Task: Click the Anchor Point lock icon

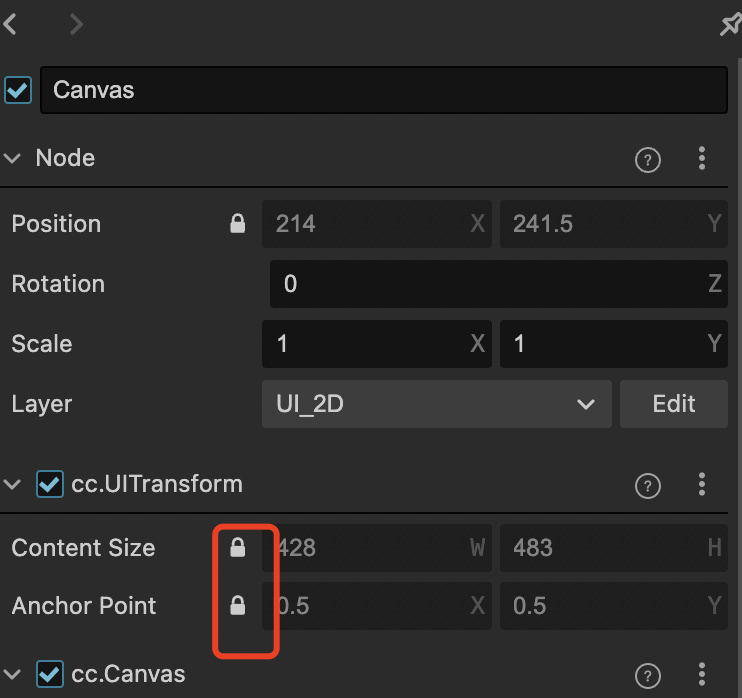Action: coord(238,606)
